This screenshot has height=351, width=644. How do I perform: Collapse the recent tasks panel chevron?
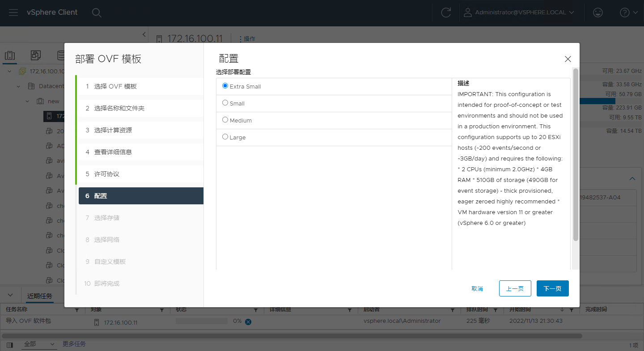11,296
